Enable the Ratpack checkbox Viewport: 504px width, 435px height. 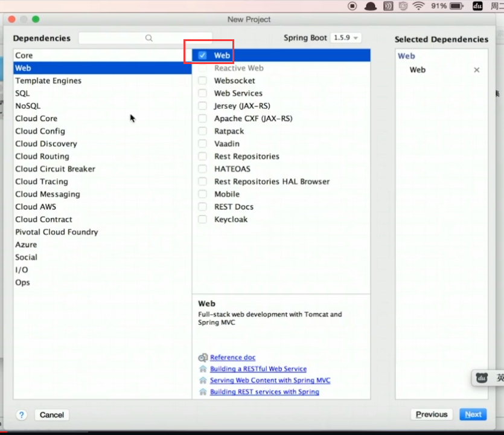202,131
